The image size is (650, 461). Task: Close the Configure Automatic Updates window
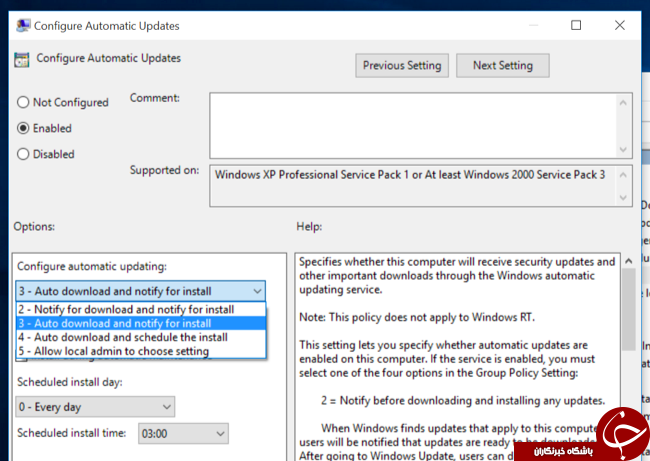(x=620, y=25)
